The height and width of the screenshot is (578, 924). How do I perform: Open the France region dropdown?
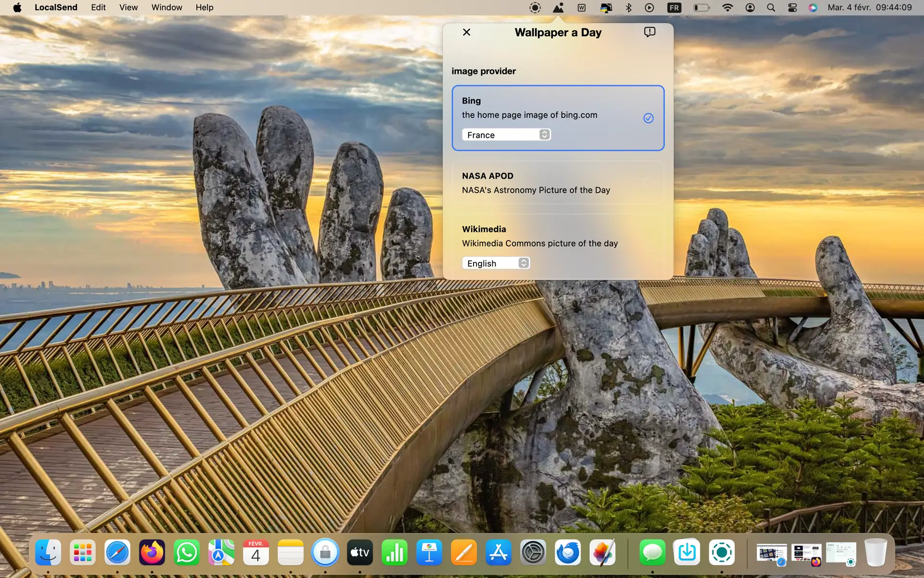(506, 135)
